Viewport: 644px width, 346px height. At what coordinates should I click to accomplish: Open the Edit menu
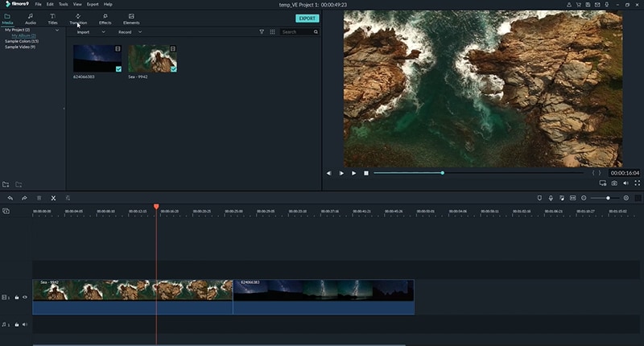pyautogui.click(x=50, y=4)
